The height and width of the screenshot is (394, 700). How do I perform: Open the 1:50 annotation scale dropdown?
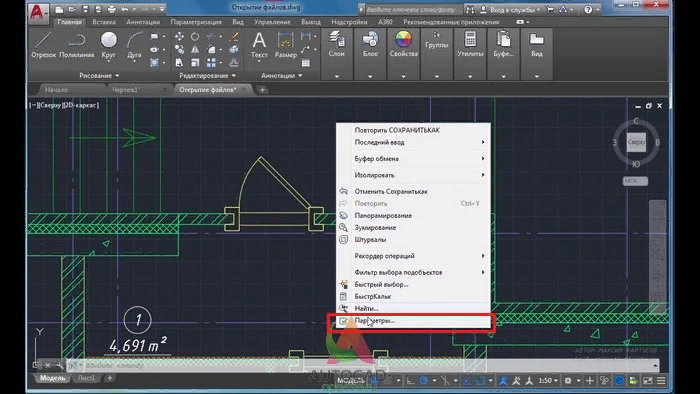548,381
